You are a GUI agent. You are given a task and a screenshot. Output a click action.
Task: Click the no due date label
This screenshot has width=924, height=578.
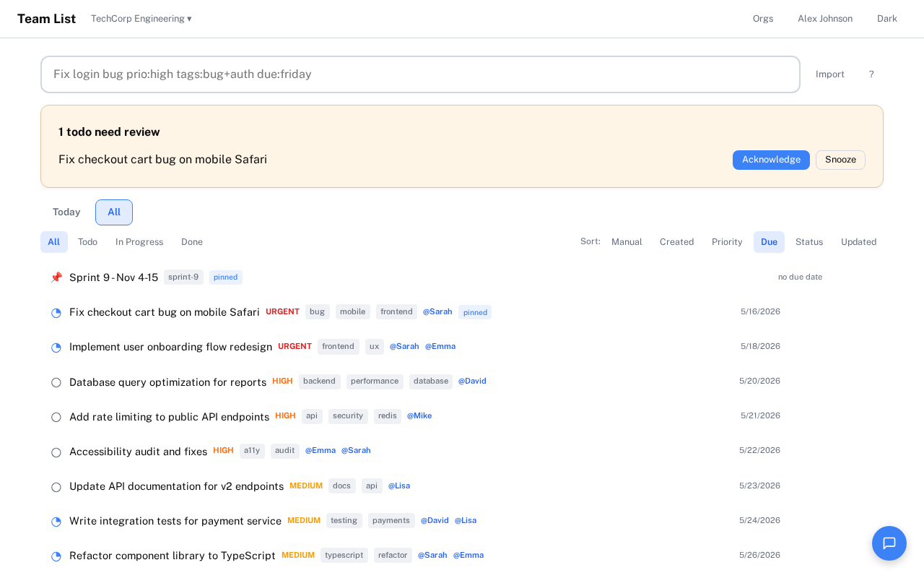point(800,277)
